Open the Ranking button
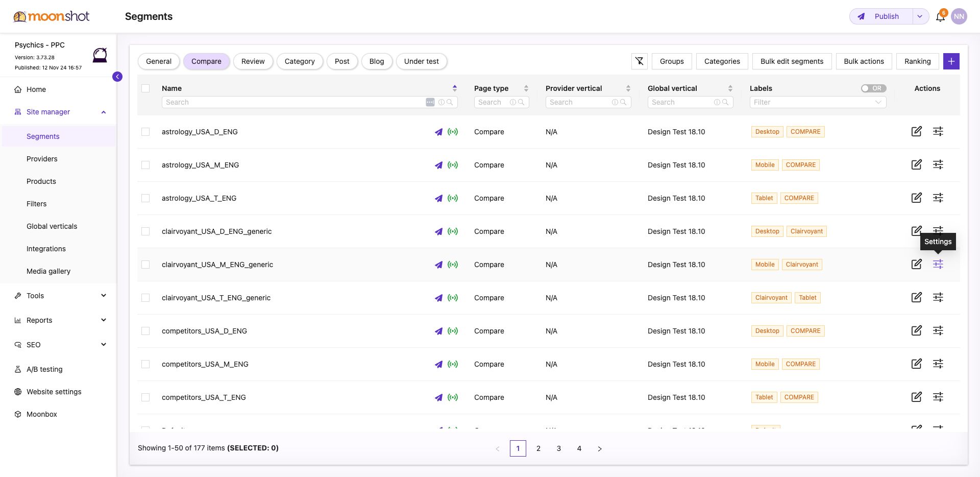 point(918,61)
